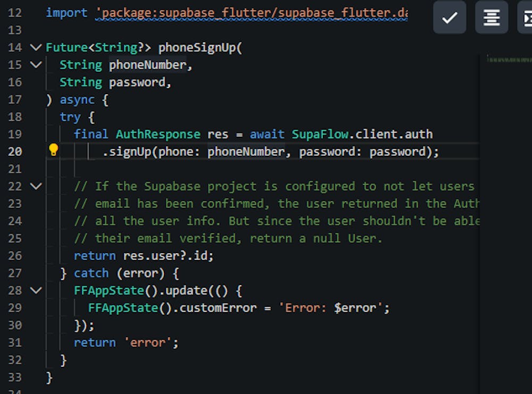This screenshot has height=394, width=532.
Task: Click line number 19 in the gutter
Action: point(15,134)
